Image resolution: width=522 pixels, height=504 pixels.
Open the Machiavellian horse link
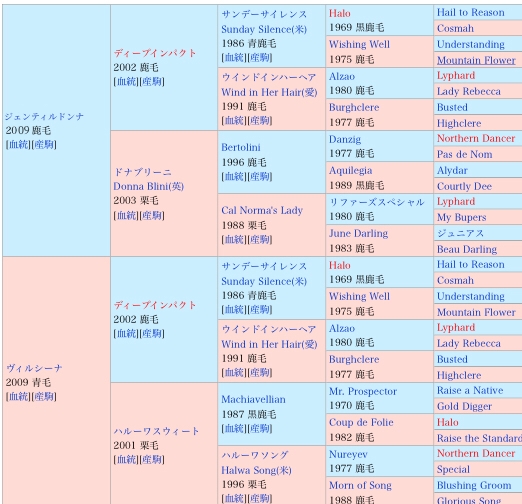pyautogui.click(x=253, y=399)
